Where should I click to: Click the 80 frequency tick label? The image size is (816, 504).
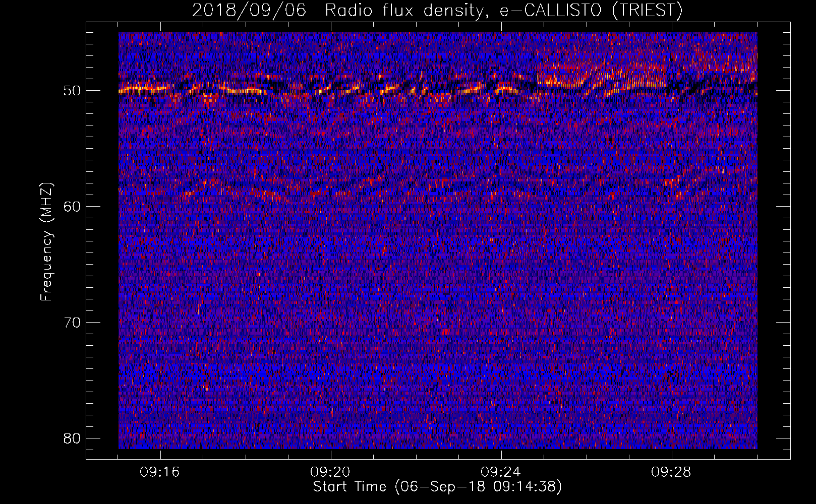coord(73,438)
